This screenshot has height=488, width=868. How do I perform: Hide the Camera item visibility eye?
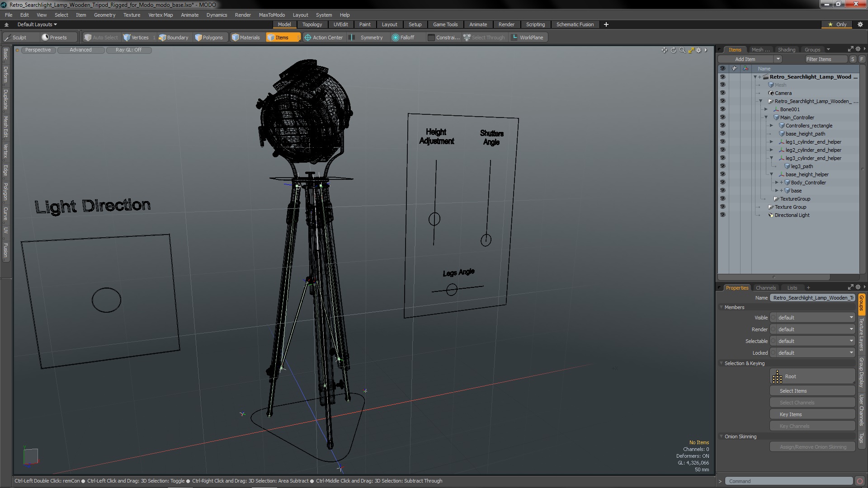(x=722, y=93)
